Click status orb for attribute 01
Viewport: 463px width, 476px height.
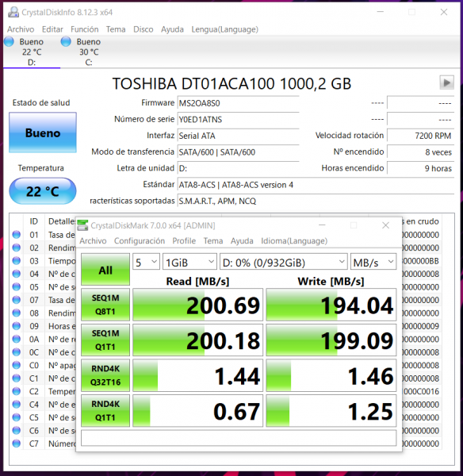point(17,235)
